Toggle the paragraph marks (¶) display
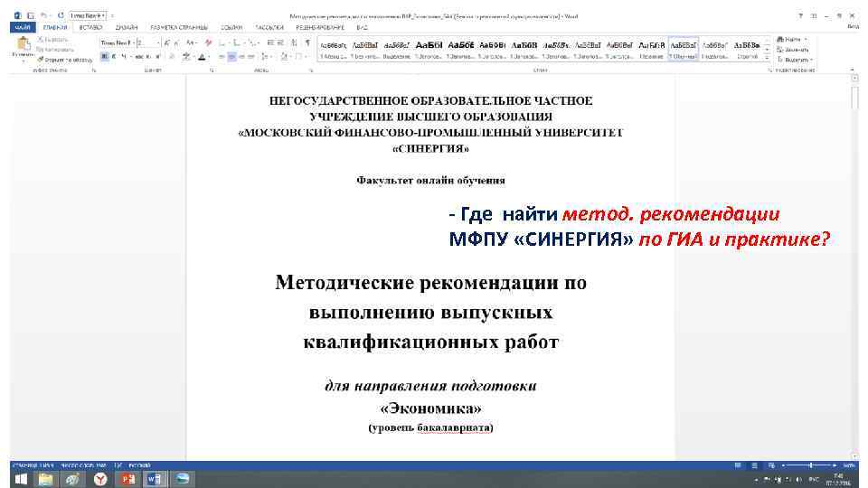 pos(307,42)
